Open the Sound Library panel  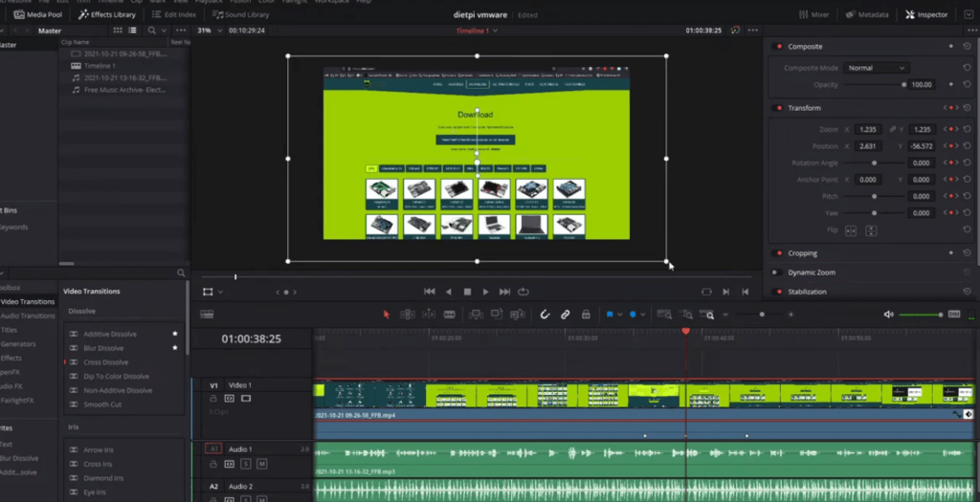coord(240,14)
